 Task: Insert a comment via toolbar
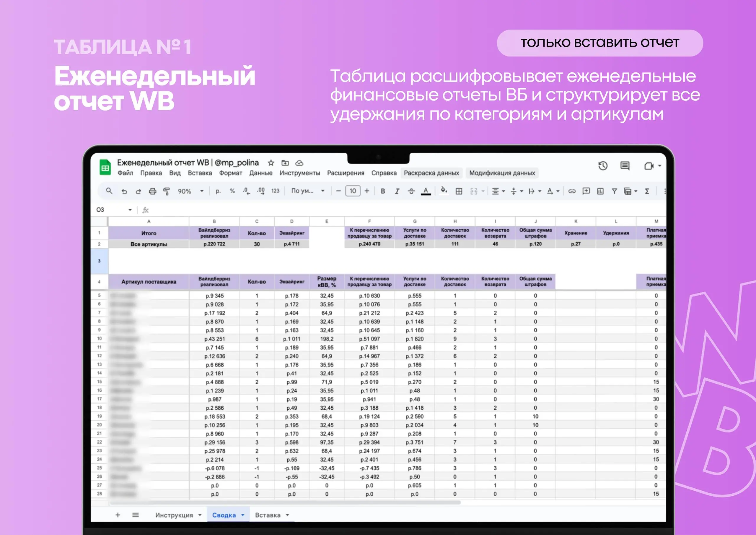tap(586, 191)
